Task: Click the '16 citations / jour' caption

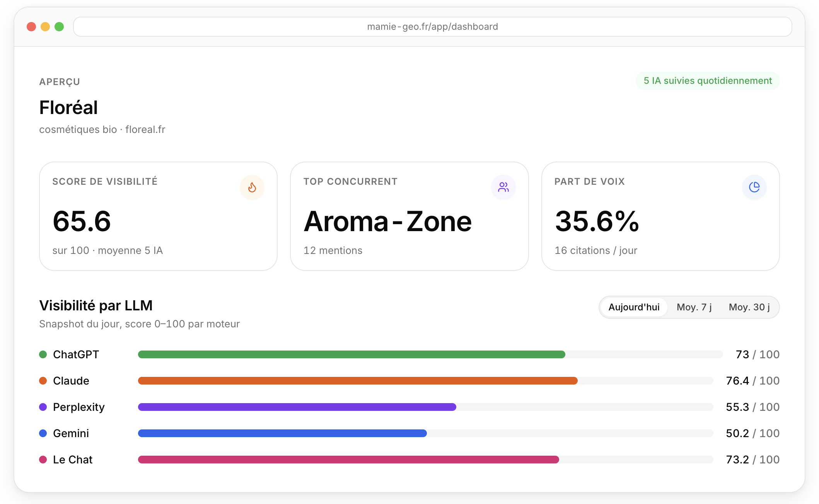Action: (x=596, y=250)
